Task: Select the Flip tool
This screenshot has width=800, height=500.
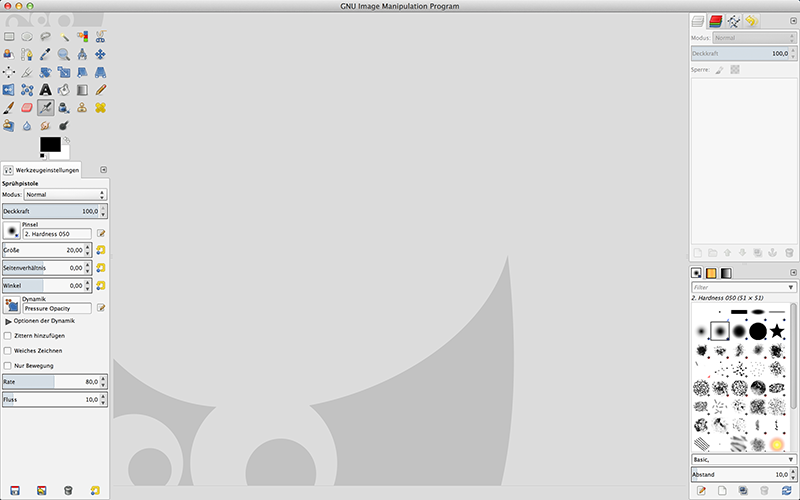Action: tap(9, 90)
